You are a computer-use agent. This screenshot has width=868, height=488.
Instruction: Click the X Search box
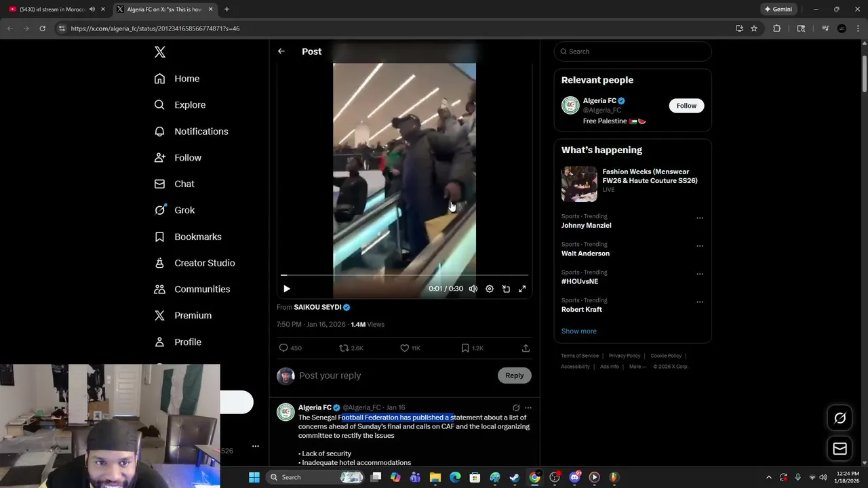(633, 52)
